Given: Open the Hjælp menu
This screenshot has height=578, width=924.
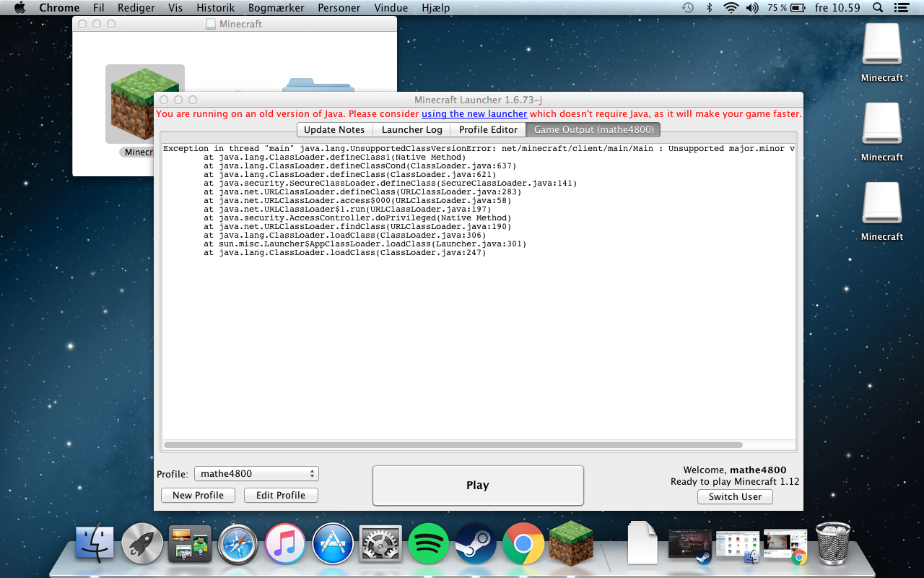Looking at the screenshot, I should pos(435,8).
